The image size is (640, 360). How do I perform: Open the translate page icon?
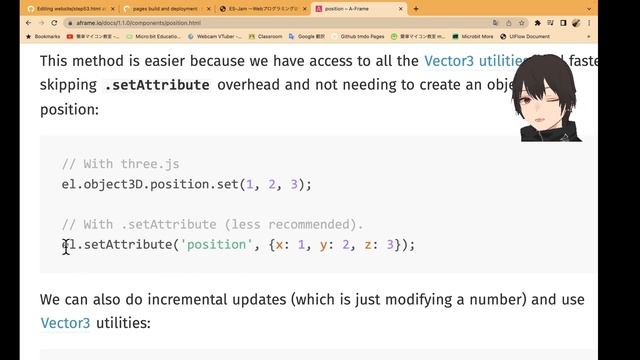[x=495, y=23]
